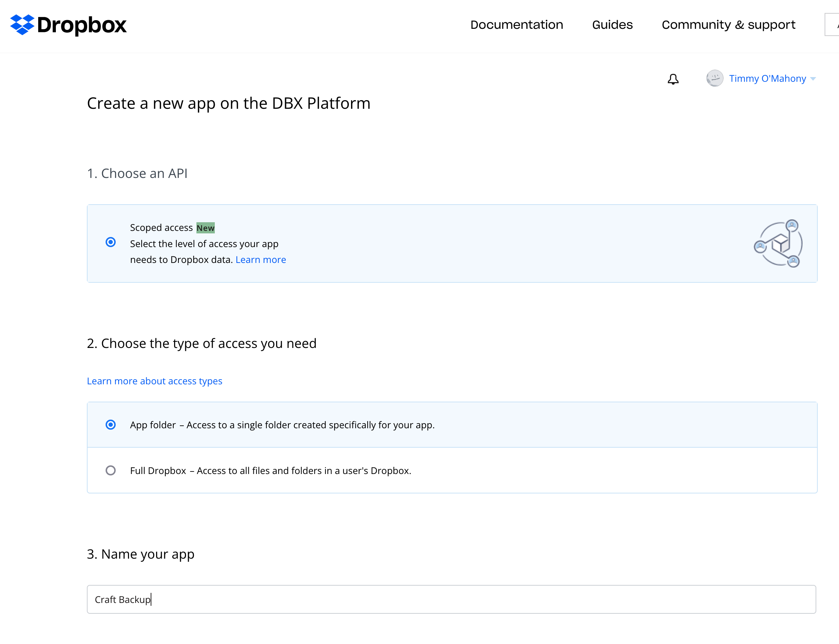Click '2. Choose the type of access you need'
Screen dimensions: 839x644
[x=202, y=344]
